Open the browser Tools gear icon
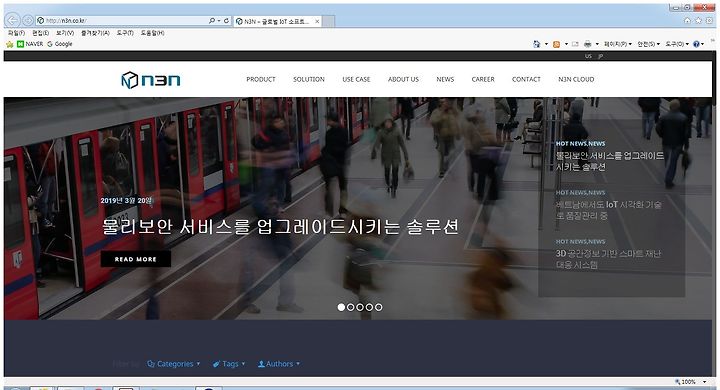Image resolution: width=720 pixels, height=390 pixels. point(709,20)
